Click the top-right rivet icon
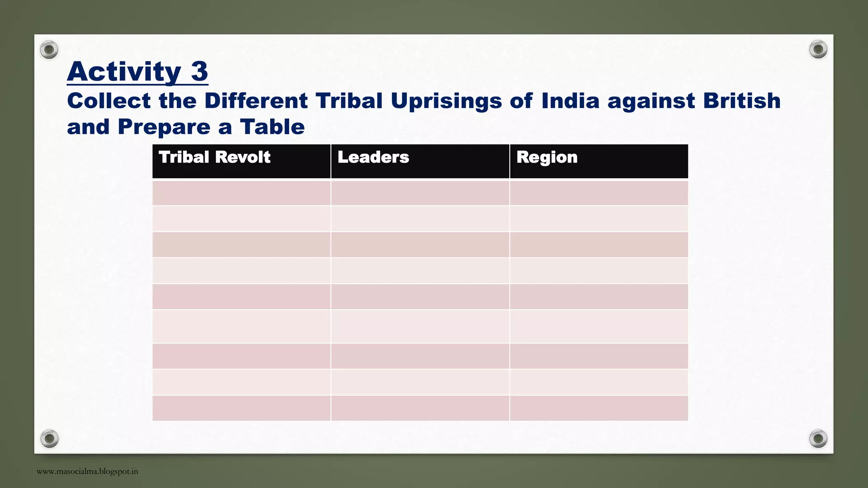The image size is (868, 488). tap(818, 50)
